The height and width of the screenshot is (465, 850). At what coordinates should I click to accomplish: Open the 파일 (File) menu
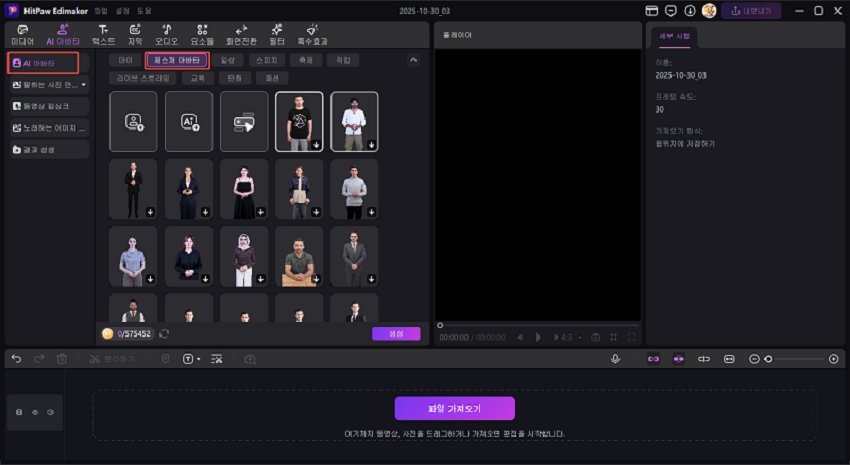pos(101,10)
